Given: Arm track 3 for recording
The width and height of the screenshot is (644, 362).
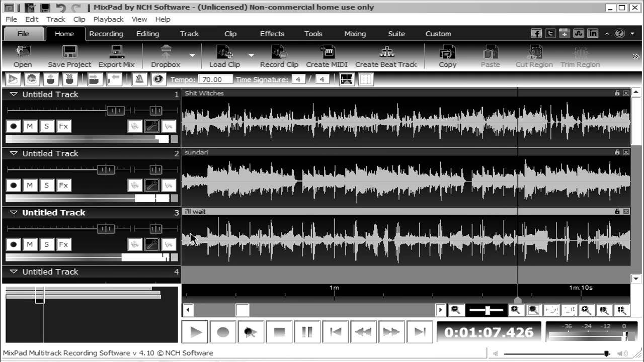Looking at the screenshot, I should 14,245.
